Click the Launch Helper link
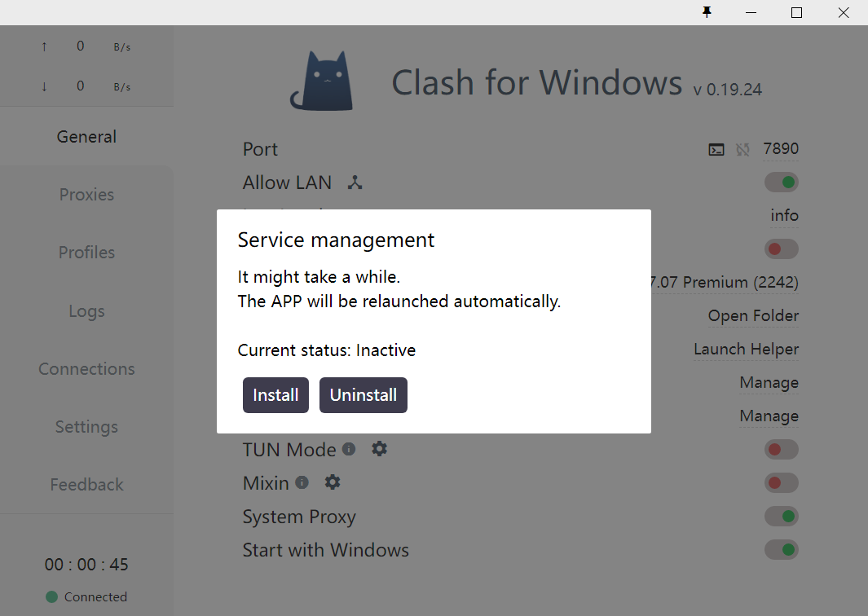This screenshot has height=616, width=868. pos(747,350)
